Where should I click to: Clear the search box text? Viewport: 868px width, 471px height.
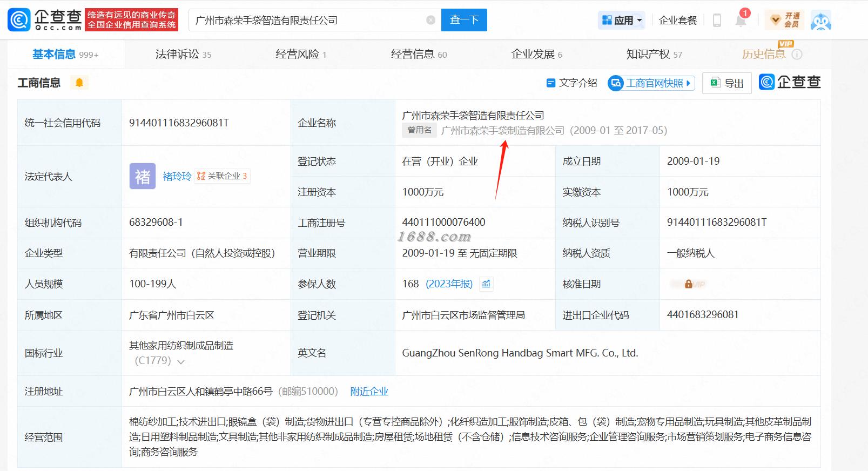point(430,20)
